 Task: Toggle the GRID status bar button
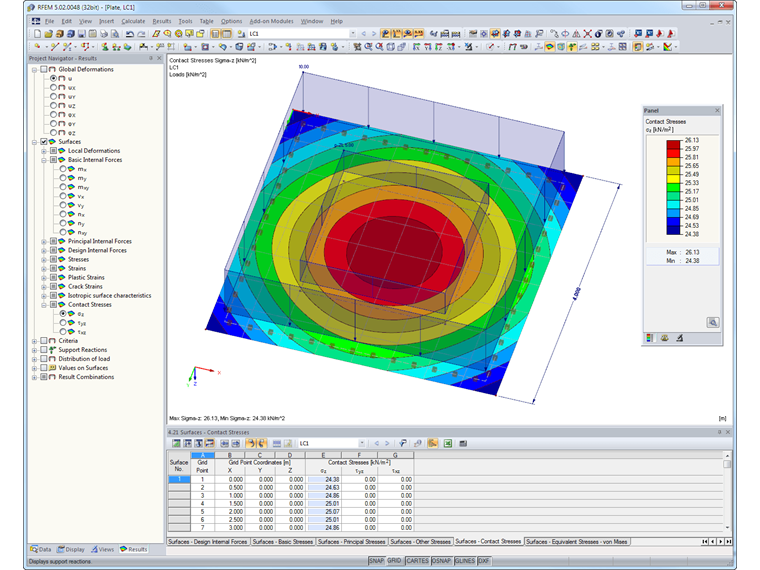point(395,561)
